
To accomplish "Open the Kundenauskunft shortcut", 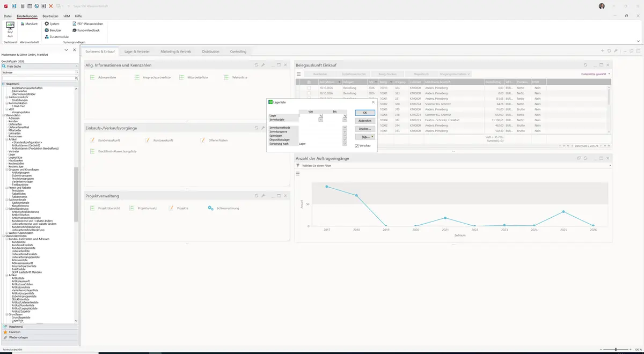I will pyautogui.click(x=105, y=140).
